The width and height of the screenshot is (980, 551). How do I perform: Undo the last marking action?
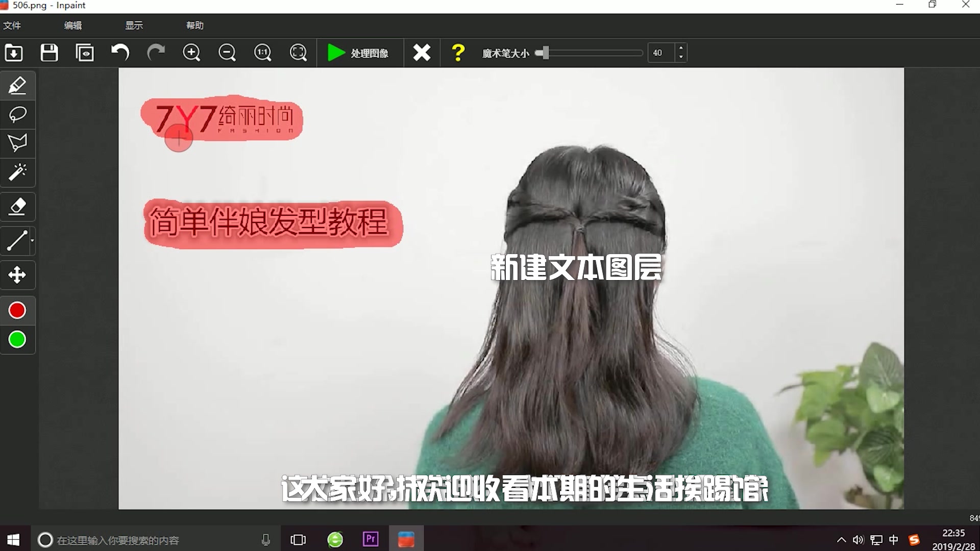pyautogui.click(x=120, y=53)
